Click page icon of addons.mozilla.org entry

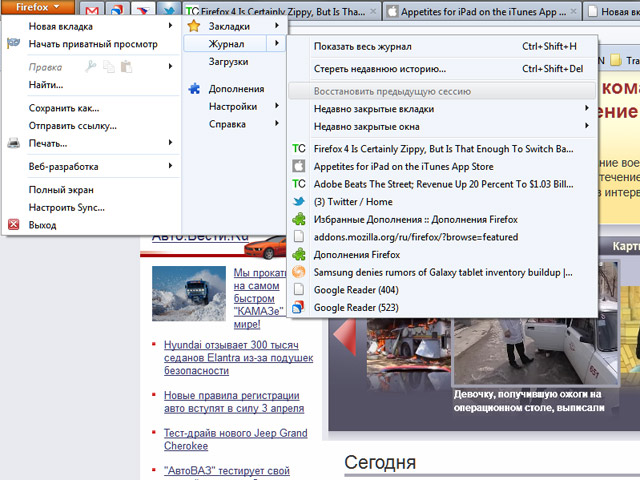pyautogui.click(x=299, y=237)
